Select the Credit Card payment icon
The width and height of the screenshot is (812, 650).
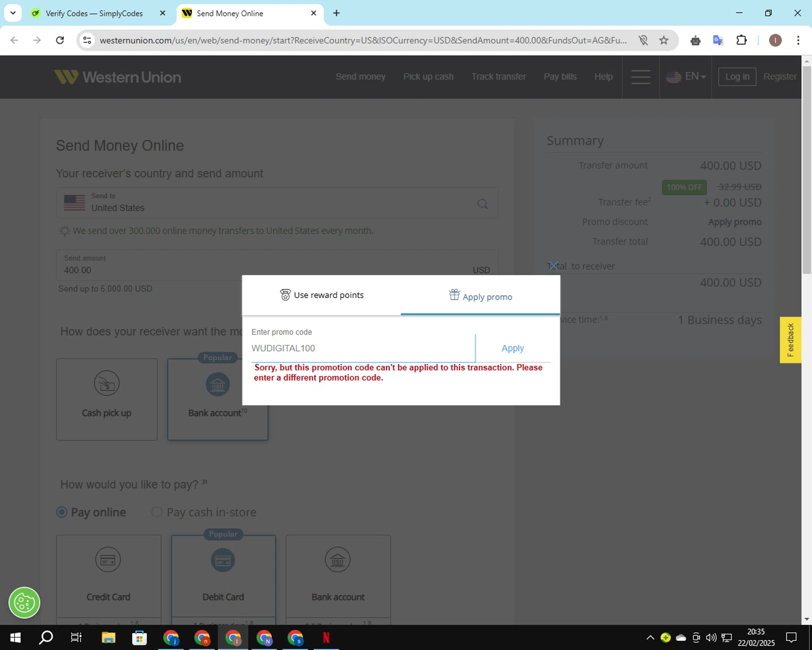point(108,560)
